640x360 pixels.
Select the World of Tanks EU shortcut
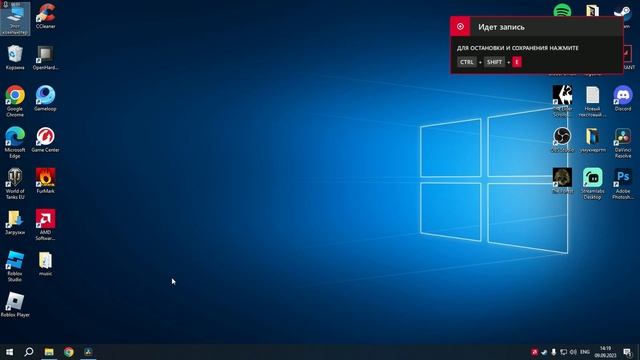tap(15, 184)
